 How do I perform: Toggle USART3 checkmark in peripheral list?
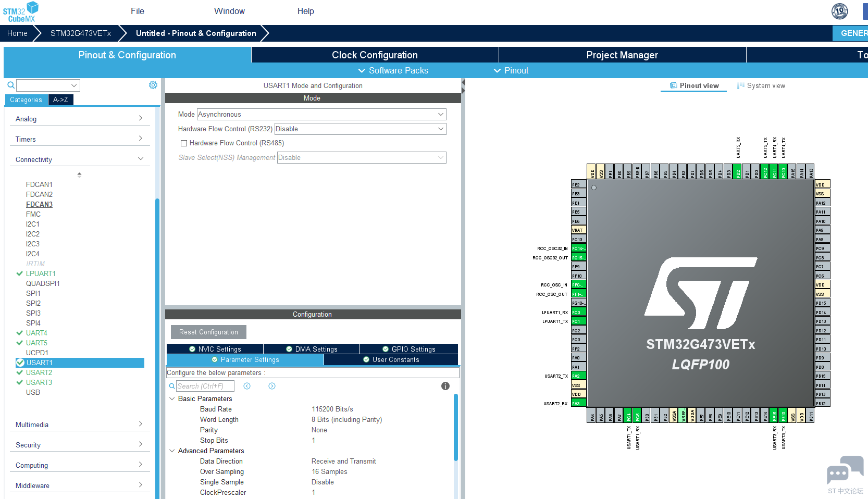[x=20, y=382]
